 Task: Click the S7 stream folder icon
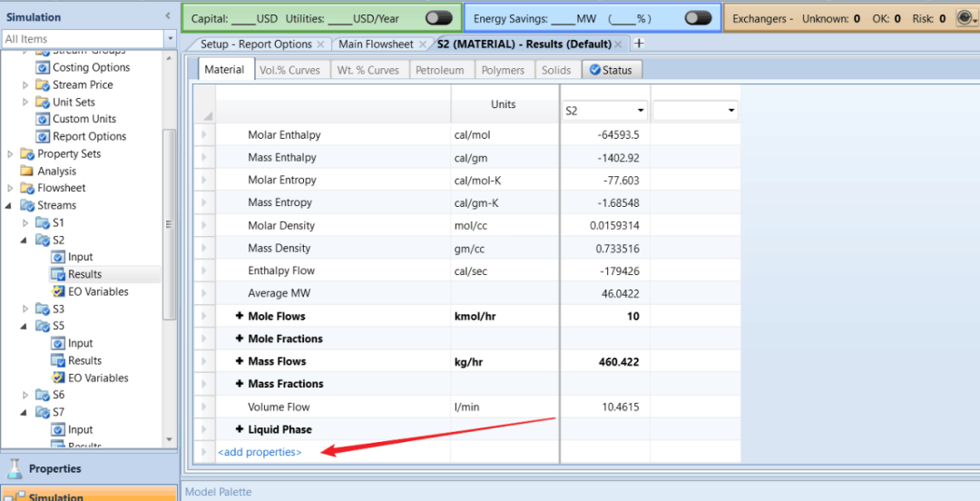click(43, 412)
